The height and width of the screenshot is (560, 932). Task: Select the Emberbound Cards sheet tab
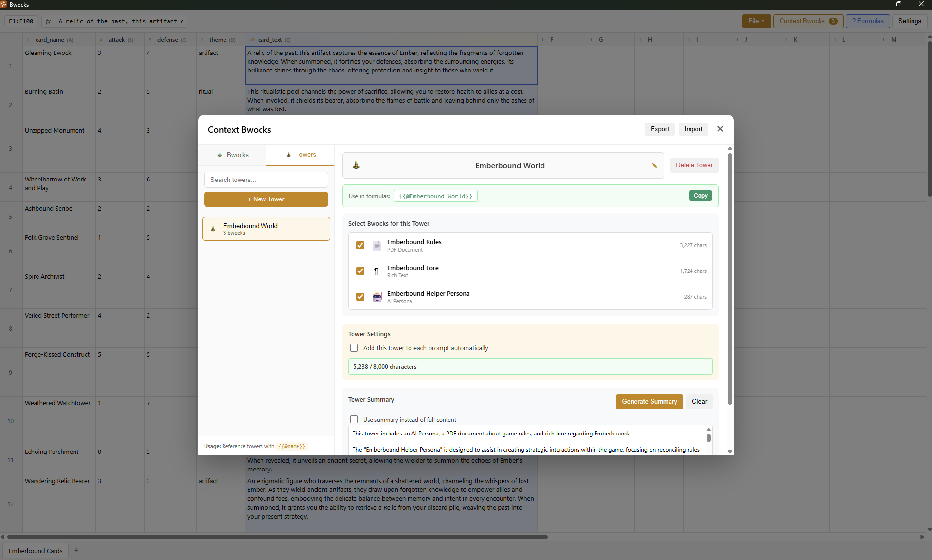pos(36,551)
